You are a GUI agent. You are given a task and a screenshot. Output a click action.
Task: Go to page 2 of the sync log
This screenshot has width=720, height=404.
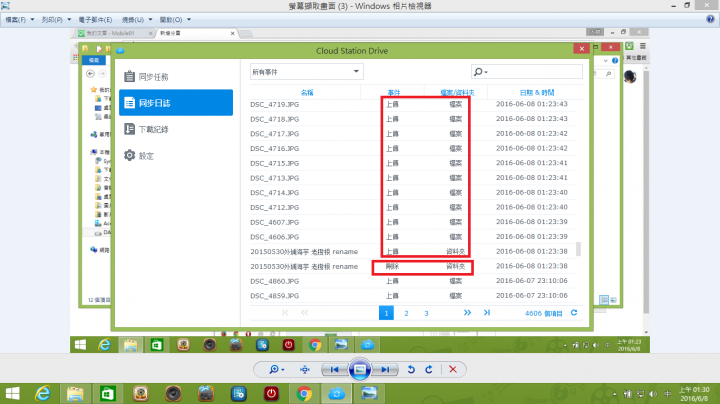[406, 313]
